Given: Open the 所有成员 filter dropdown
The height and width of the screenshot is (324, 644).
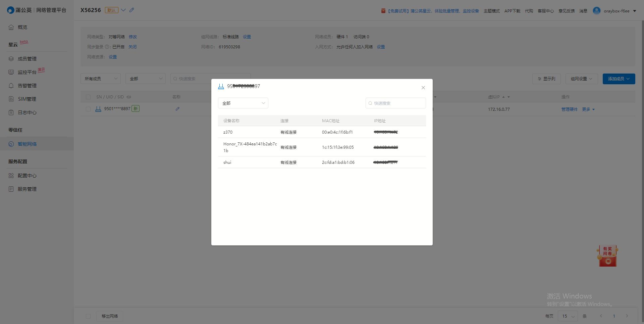Looking at the screenshot, I should coord(100,79).
